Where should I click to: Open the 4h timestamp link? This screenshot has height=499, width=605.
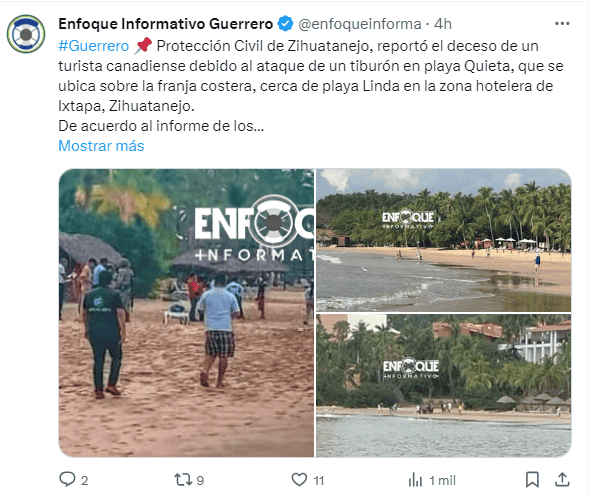pyautogui.click(x=443, y=24)
